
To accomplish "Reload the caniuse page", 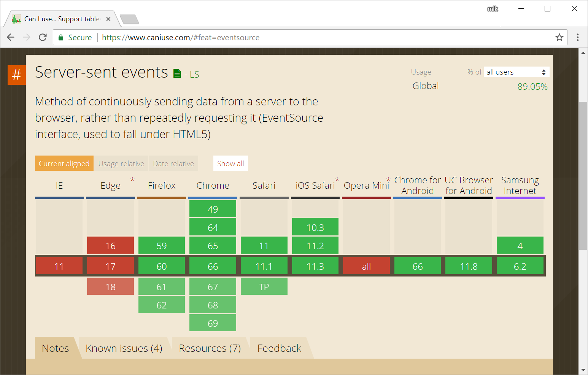I will tap(43, 37).
